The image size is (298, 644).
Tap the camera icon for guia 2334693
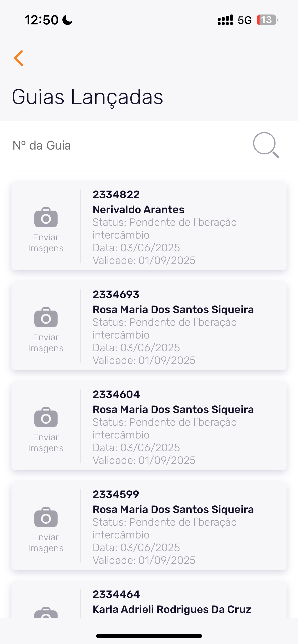(x=46, y=317)
